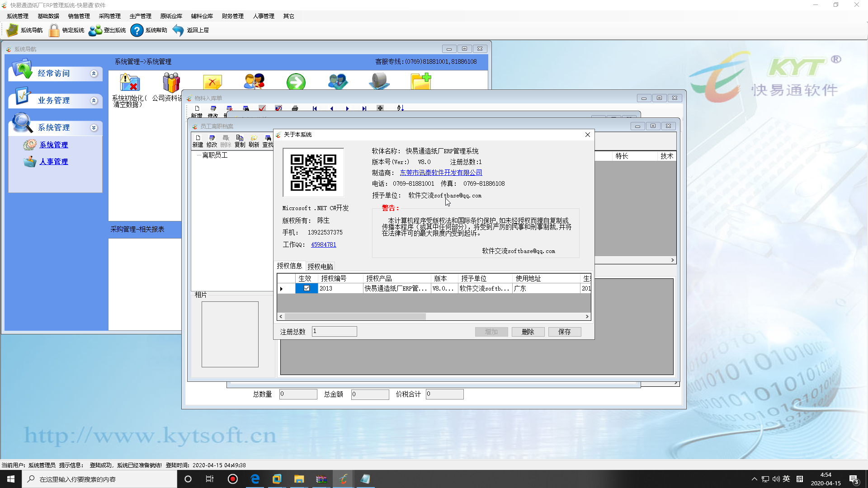This screenshot has width=868, height=488.
Task: Open the 系统管理 menu
Action: (x=18, y=16)
